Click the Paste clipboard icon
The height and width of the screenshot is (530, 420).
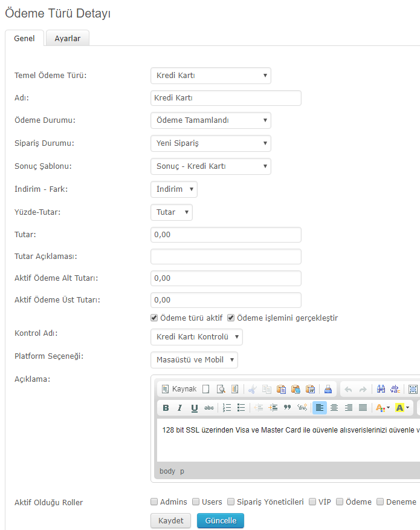tap(281, 389)
